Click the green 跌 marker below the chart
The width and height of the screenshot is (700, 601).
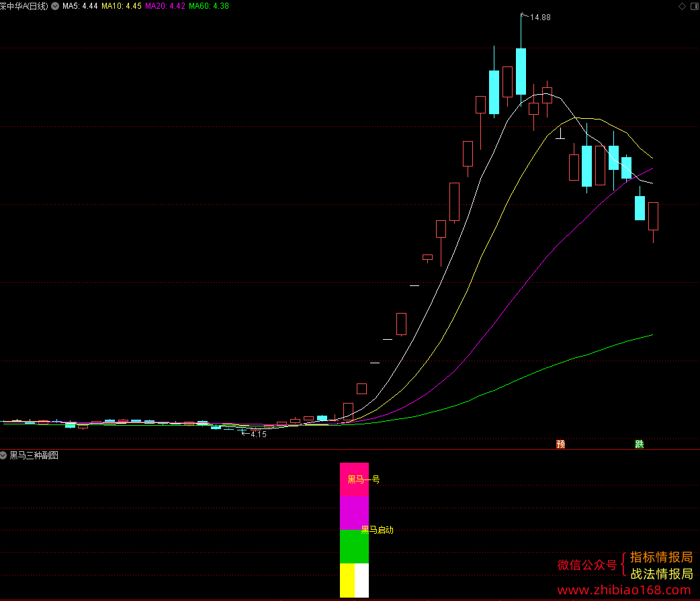(640, 444)
